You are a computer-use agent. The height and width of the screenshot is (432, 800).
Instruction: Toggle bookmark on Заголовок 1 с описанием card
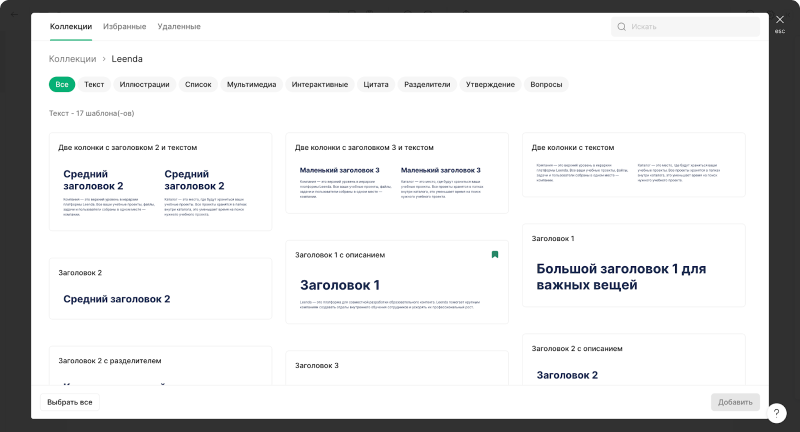(494, 255)
